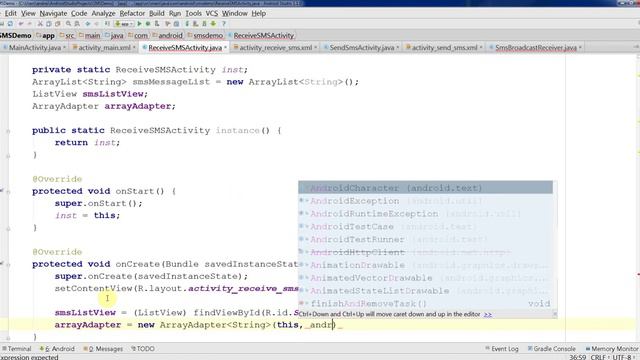Open the Memory Monitor panel
Viewport: 640px width, 360px height.
point(612,349)
